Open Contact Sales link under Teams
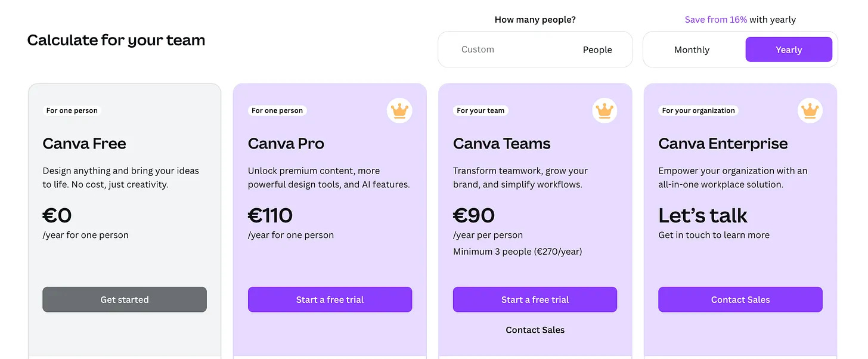The height and width of the screenshot is (359, 868). tap(535, 330)
